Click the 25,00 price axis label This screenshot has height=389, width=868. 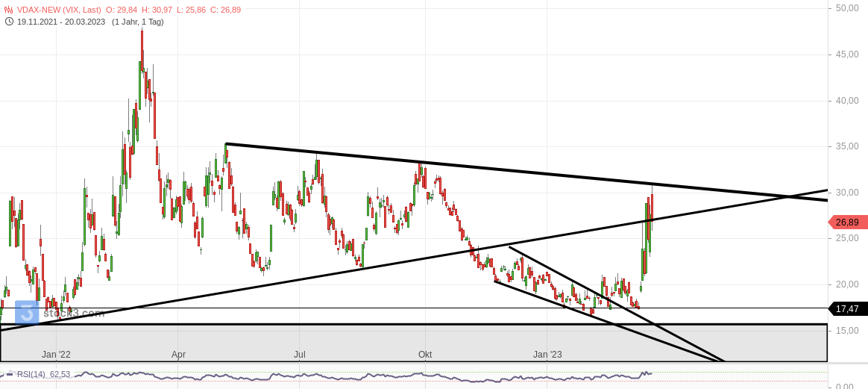click(847, 238)
